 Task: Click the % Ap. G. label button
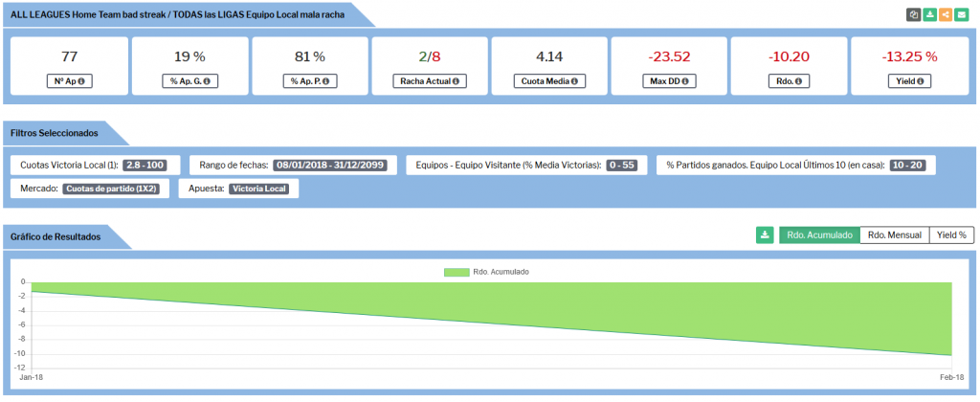[189, 81]
